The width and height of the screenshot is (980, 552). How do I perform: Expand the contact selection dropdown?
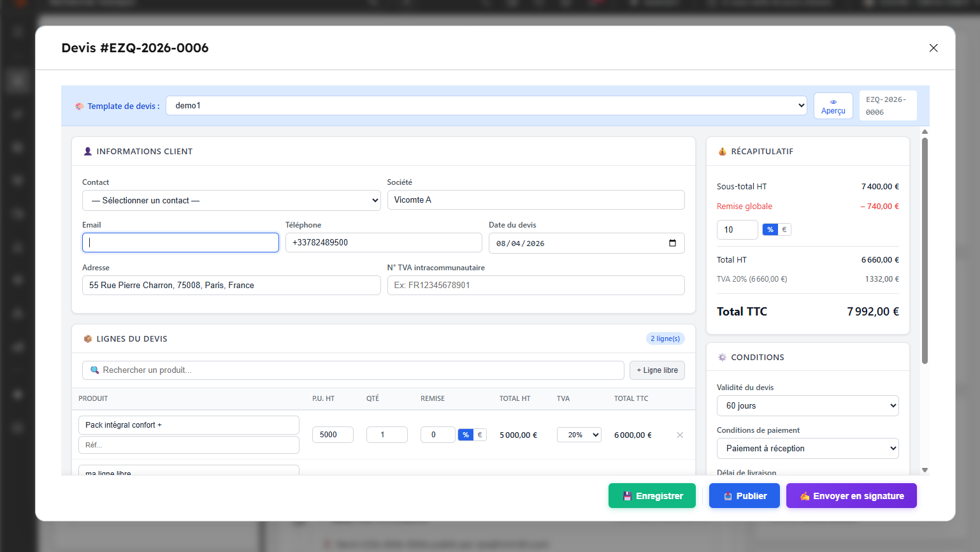[231, 201]
